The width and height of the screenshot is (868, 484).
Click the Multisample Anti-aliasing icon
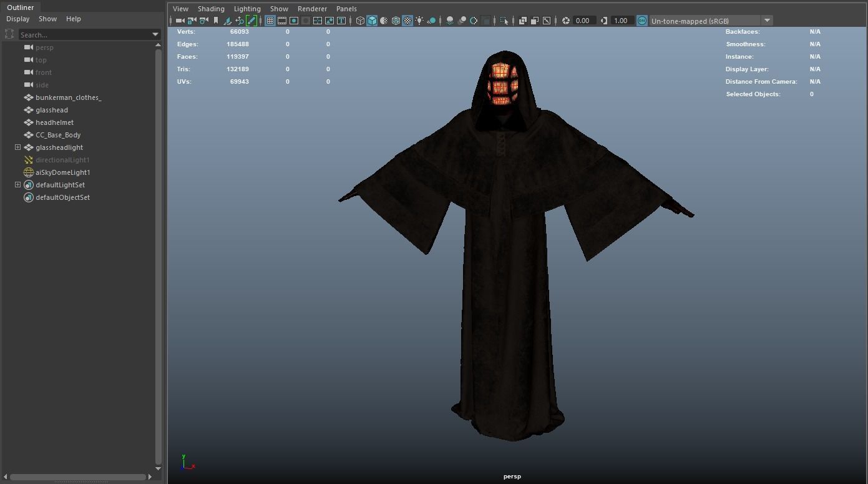tap(474, 21)
